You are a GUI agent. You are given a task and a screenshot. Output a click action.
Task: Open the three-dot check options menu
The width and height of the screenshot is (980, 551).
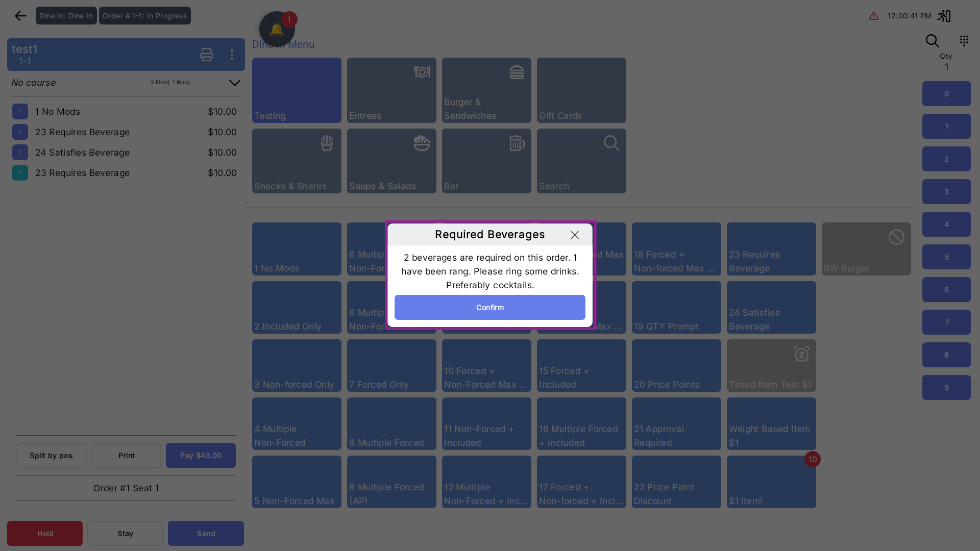point(232,55)
